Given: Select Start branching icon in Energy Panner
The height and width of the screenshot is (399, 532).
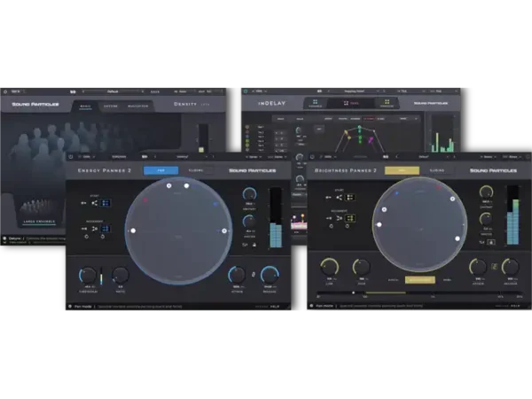Looking at the screenshot, I should 94,203.
